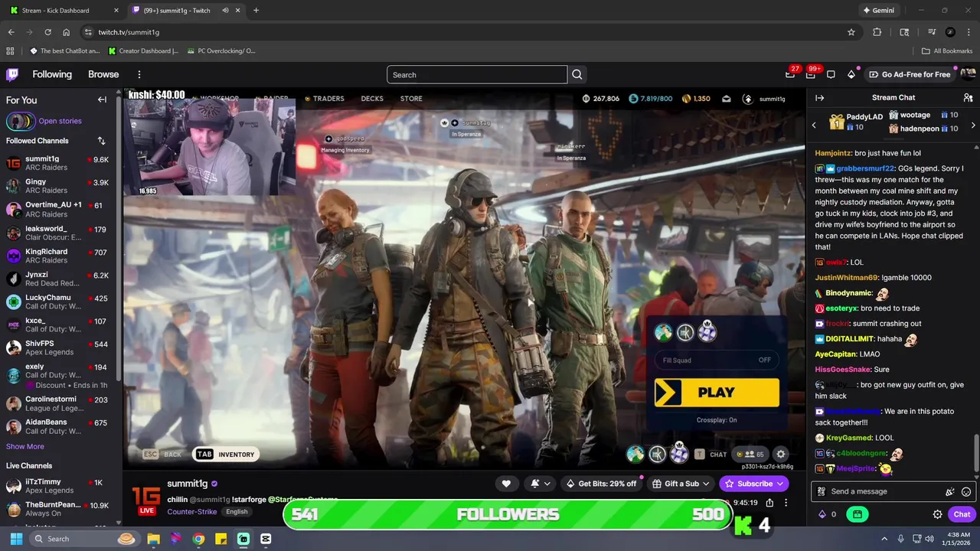This screenshot has width=980, height=551.
Task: Sort Followed Channels list
Action: pyautogui.click(x=101, y=141)
